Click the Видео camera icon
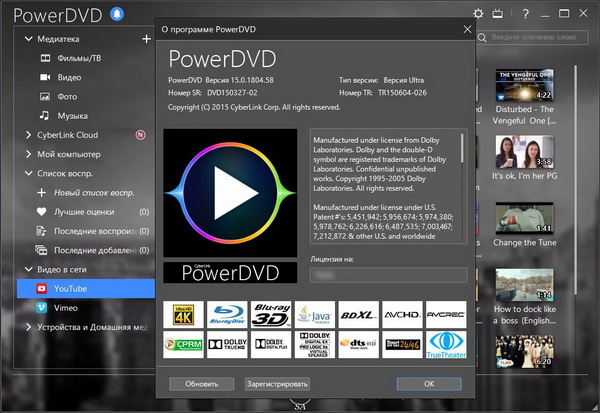The height and width of the screenshot is (413, 600). [x=45, y=77]
